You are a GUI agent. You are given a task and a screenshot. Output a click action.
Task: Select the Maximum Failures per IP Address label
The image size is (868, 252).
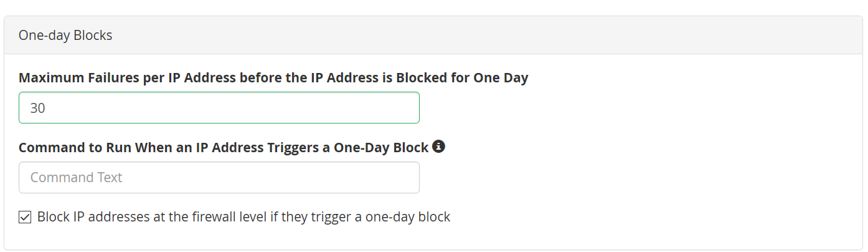pos(273,78)
